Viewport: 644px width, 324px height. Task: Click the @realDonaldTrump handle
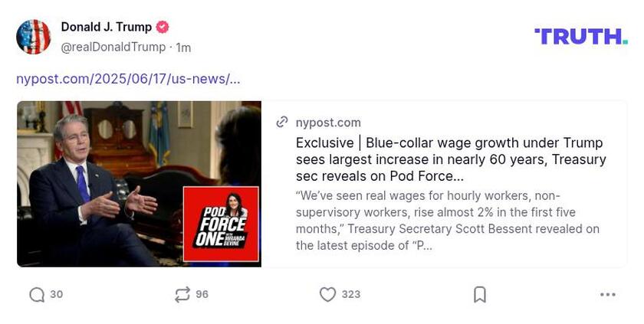(x=113, y=47)
